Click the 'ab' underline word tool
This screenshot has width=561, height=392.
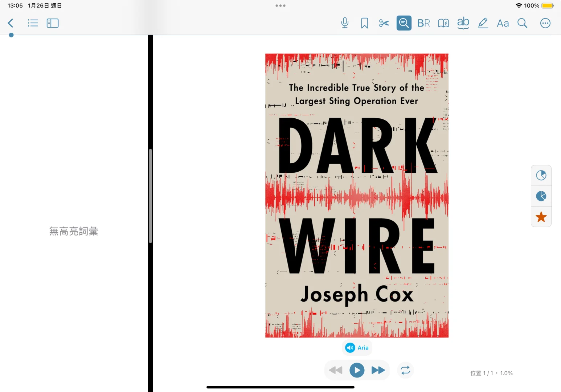[463, 23]
